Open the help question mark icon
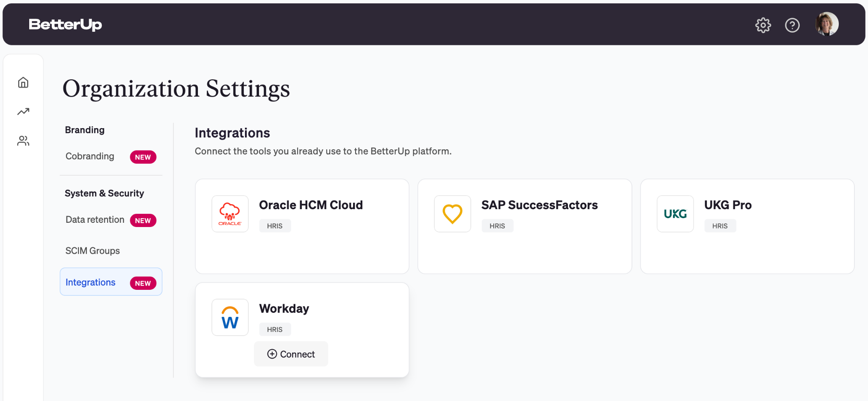 pyautogui.click(x=792, y=25)
